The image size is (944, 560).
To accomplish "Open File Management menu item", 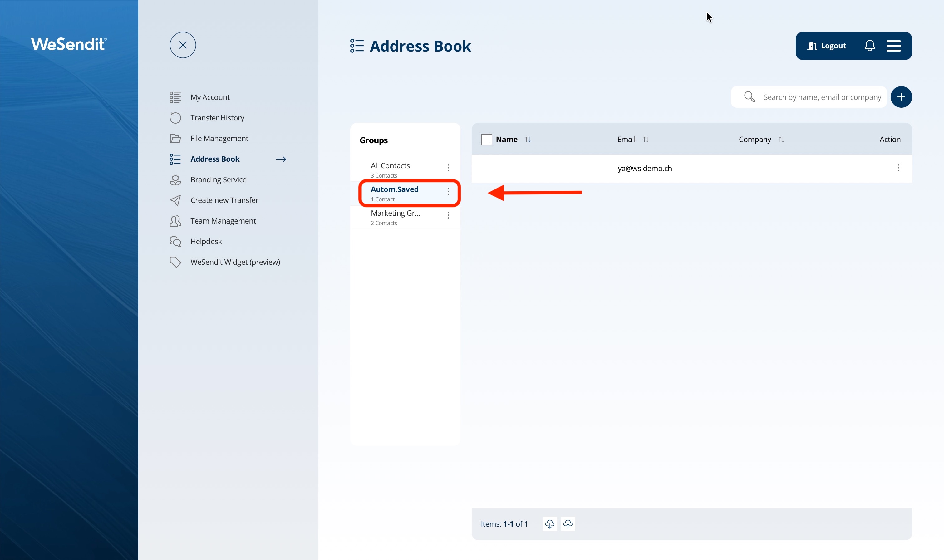I will tap(219, 139).
